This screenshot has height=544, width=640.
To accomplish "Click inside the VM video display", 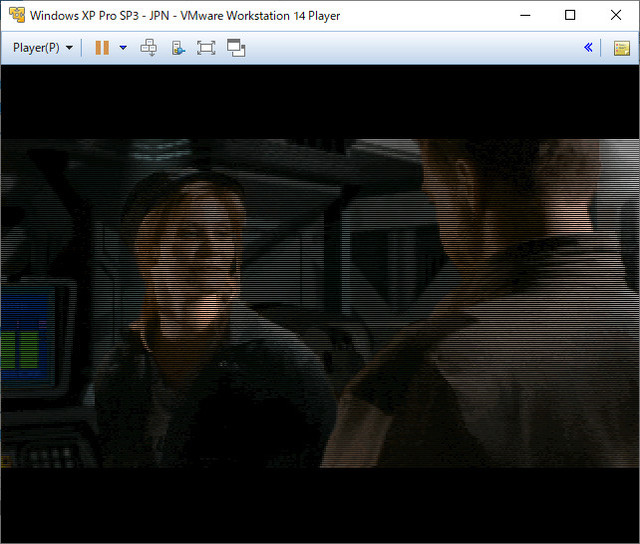I will tap(320, 304).
